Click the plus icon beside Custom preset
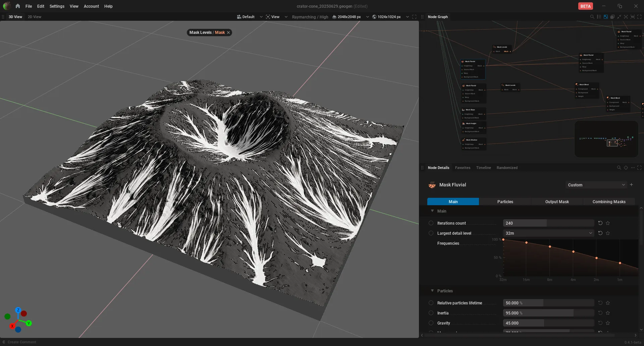Screen dimensions: 644x346 point(631,185)
